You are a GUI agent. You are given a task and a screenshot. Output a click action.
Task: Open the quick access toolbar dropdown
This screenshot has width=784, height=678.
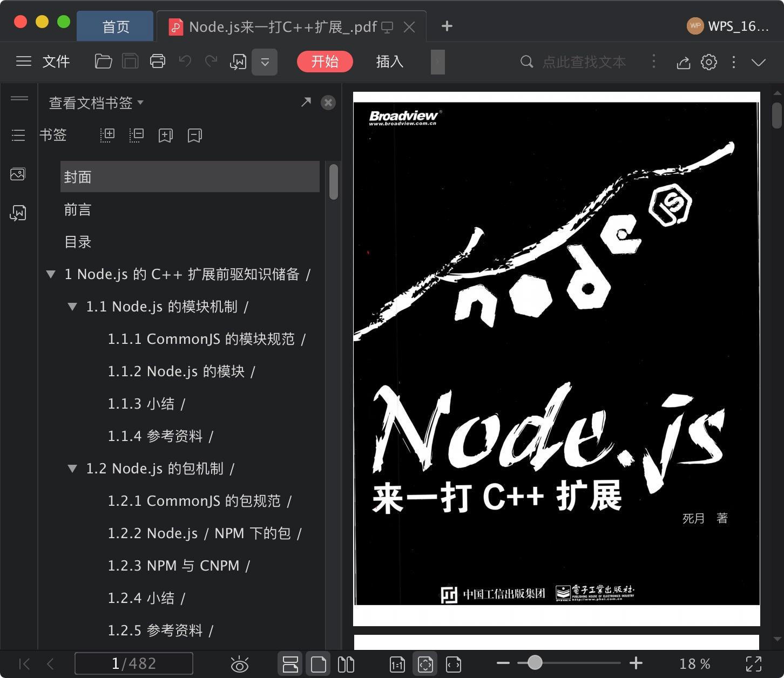(265, 62)
